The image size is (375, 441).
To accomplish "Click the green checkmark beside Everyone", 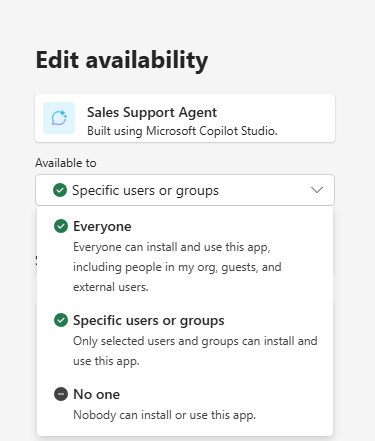I will point(61,226).
